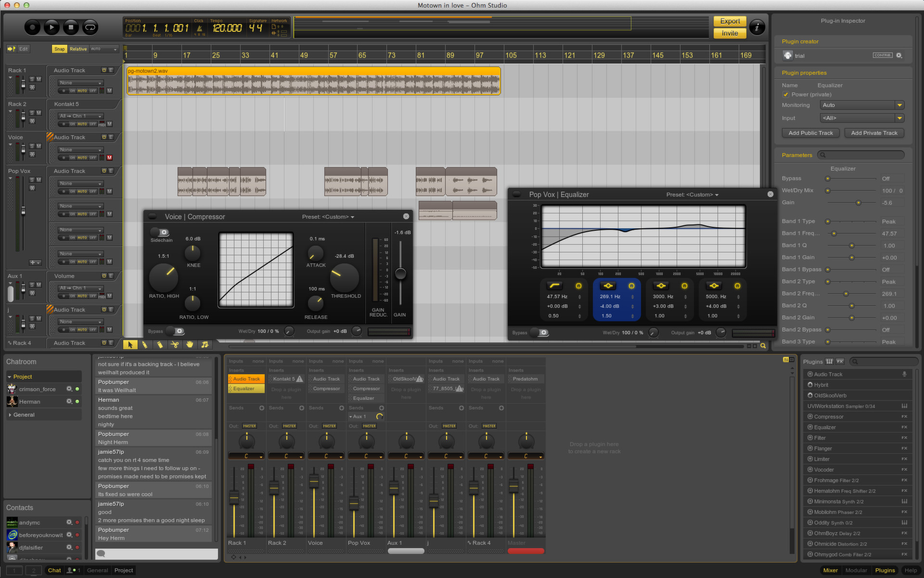Uncheck Power (private) in the Plugin Inspector

click(785, 94)
